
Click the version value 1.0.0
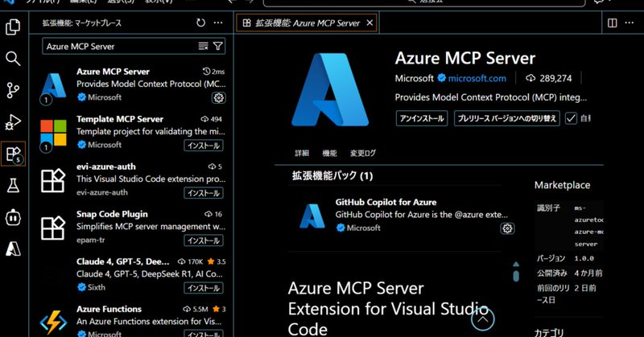[584, 259]
